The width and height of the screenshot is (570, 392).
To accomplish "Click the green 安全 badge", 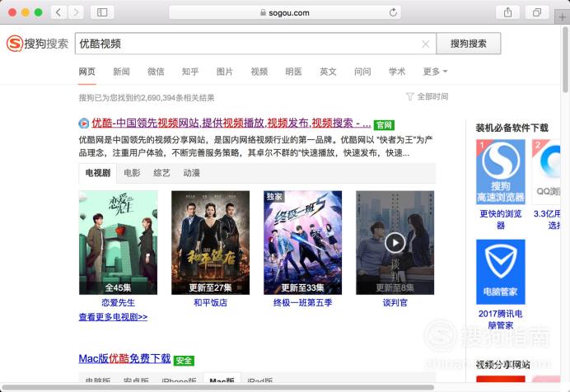I will click(x=184, y=361).
